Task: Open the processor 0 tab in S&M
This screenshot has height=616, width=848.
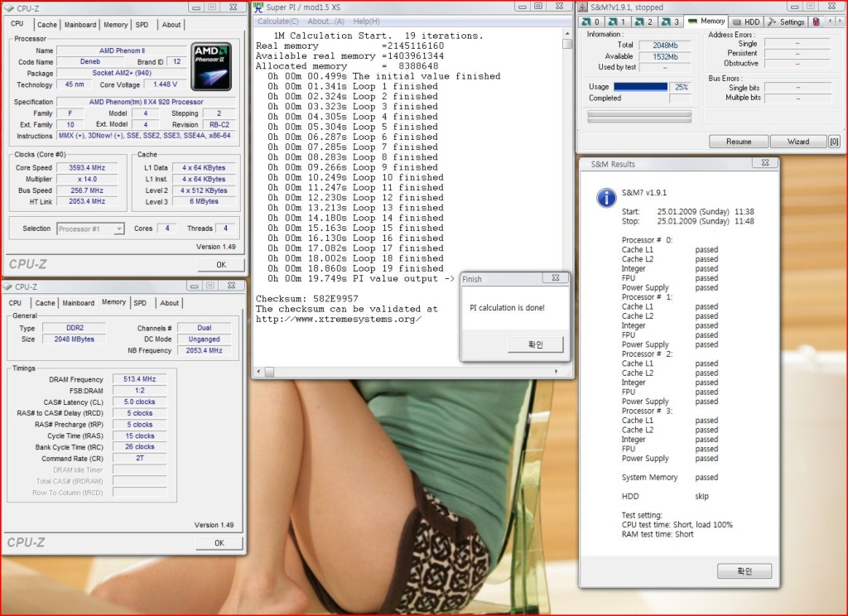Action: point(590,22)
